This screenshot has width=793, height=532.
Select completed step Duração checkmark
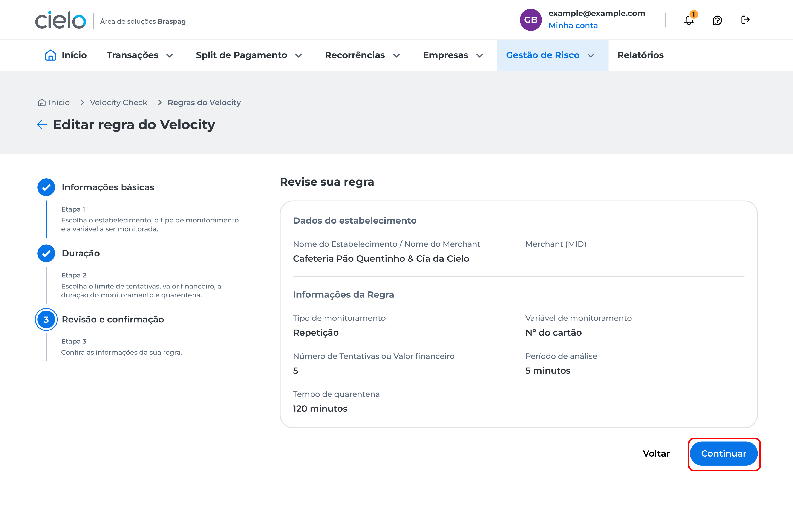[46, 253]
